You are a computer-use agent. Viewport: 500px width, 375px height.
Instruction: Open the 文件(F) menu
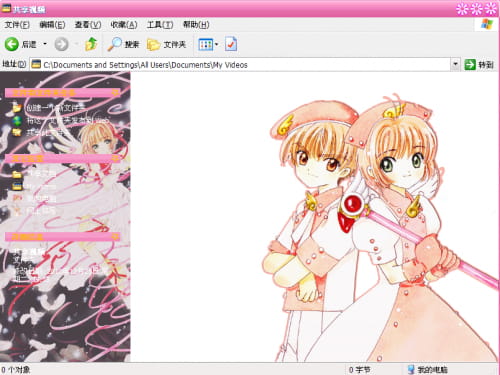(17, 25)
